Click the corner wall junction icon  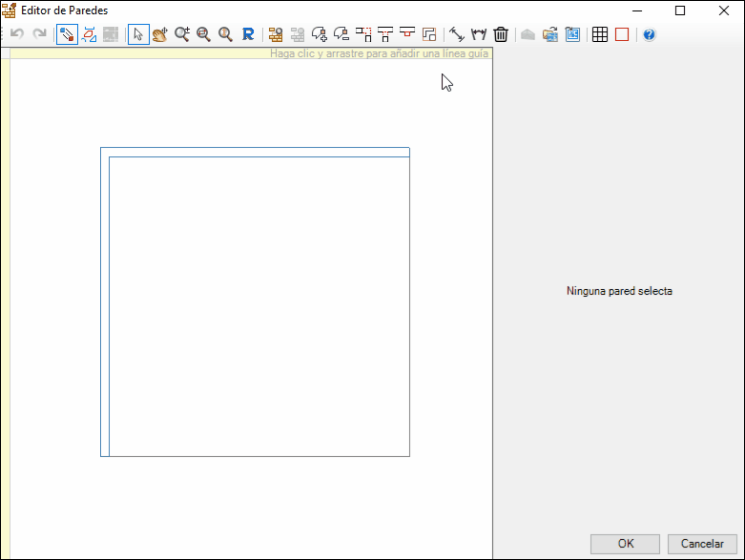tap(363, 34)
